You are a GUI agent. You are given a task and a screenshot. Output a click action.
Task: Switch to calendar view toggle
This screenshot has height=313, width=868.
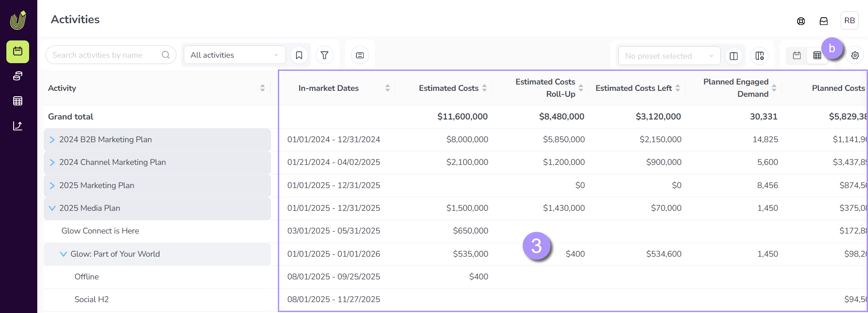pos(797,55)
